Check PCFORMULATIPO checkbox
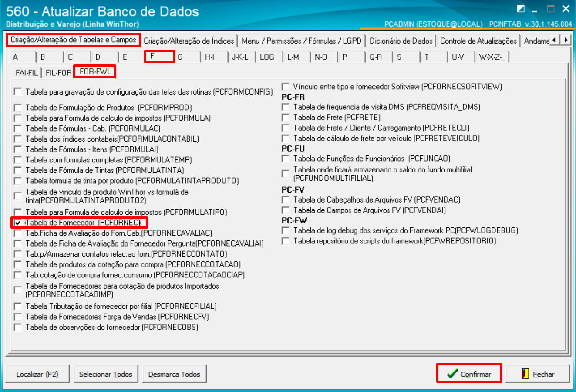The image size is (576, 392). tap(18, 212)
